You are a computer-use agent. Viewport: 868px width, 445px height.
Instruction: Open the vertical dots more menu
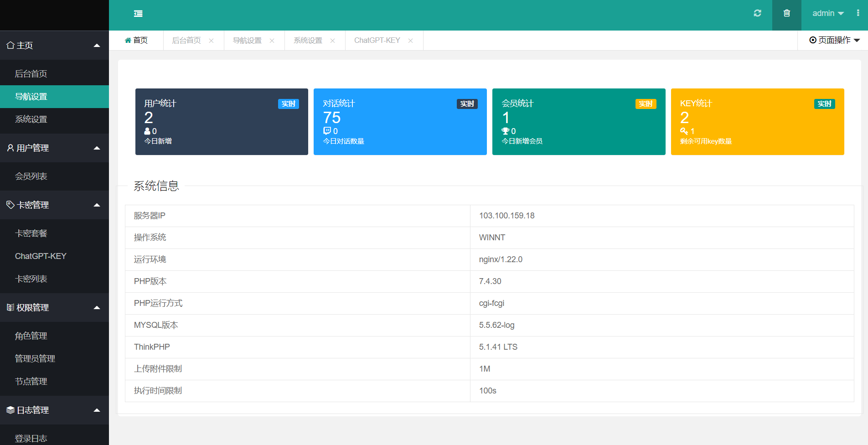(858, 13)
